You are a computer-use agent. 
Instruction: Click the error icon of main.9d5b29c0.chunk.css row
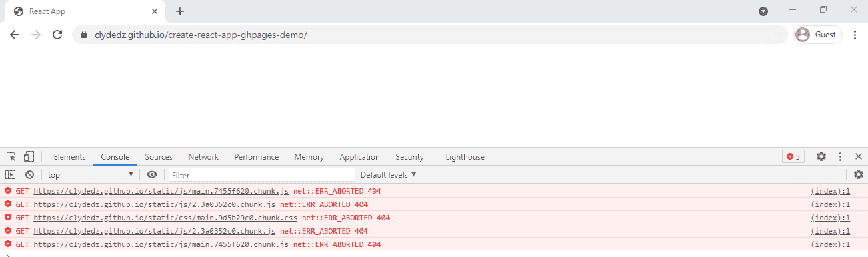[8, 218]
